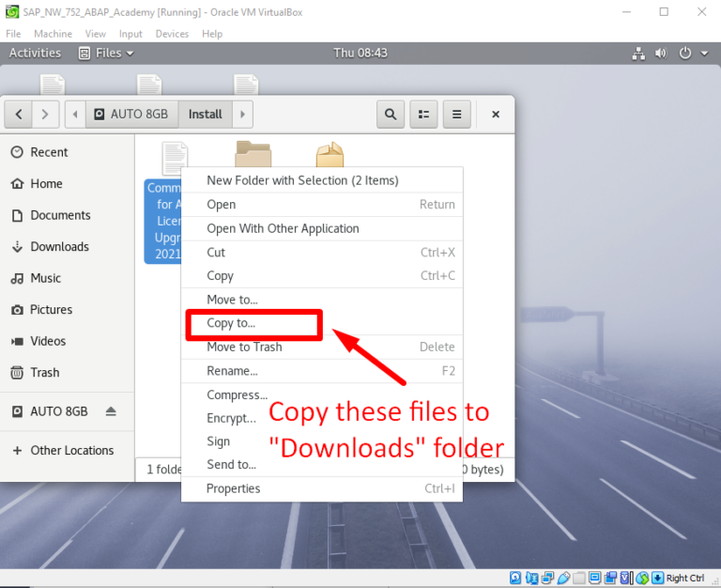
Task: Toggle the list view icon button
Action: coord(423,115)
